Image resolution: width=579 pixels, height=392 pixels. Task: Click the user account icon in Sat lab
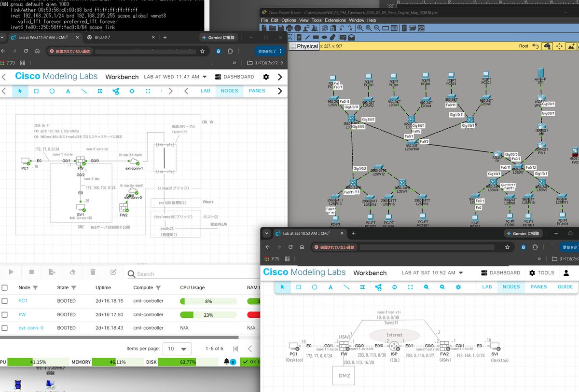[566, 272]
